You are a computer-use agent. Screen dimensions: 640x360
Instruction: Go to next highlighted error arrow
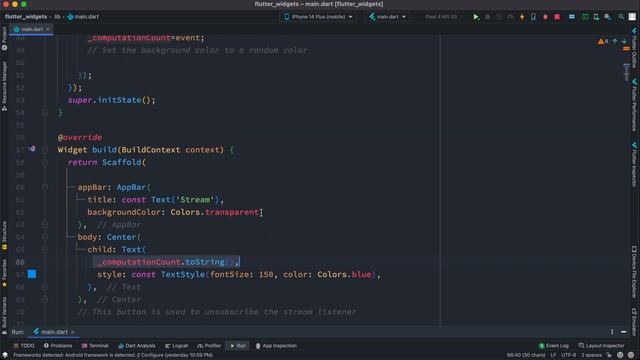click(x=624, y=41)
